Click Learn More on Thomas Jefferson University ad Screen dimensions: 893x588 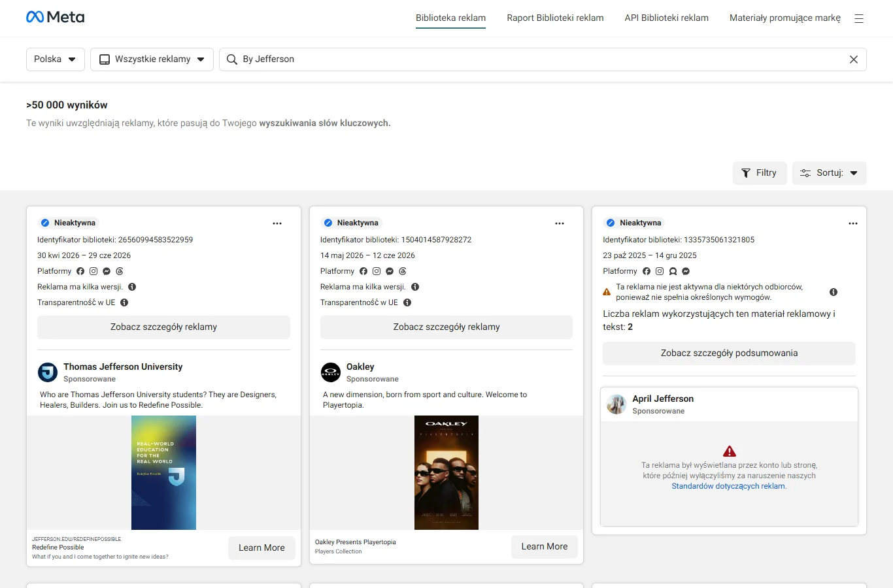point(261,548)
